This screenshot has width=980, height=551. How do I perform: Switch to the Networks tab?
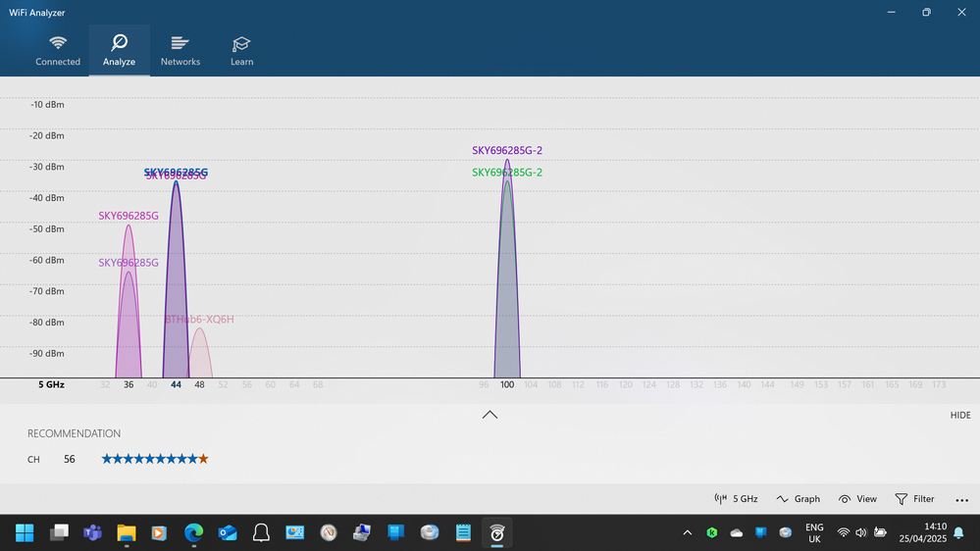point(180,51)
